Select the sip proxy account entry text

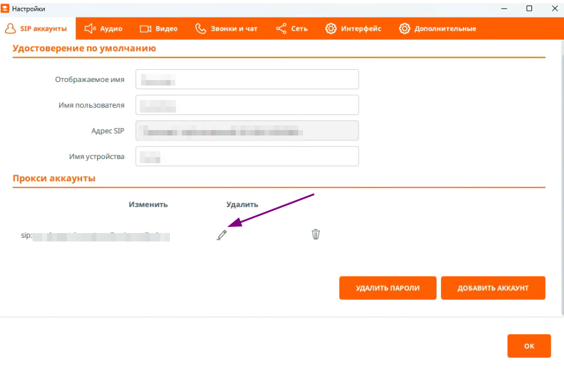point(96,236)
